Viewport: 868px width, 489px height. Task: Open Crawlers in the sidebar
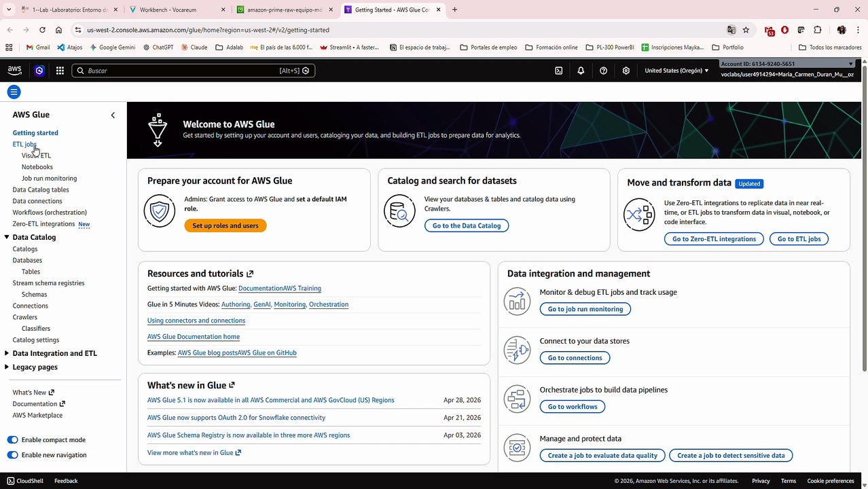point(25,317)
